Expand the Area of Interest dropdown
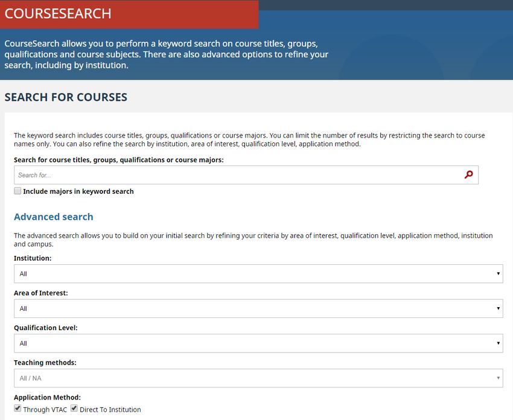This screenshot has height=420, width=513. (258, 308)
